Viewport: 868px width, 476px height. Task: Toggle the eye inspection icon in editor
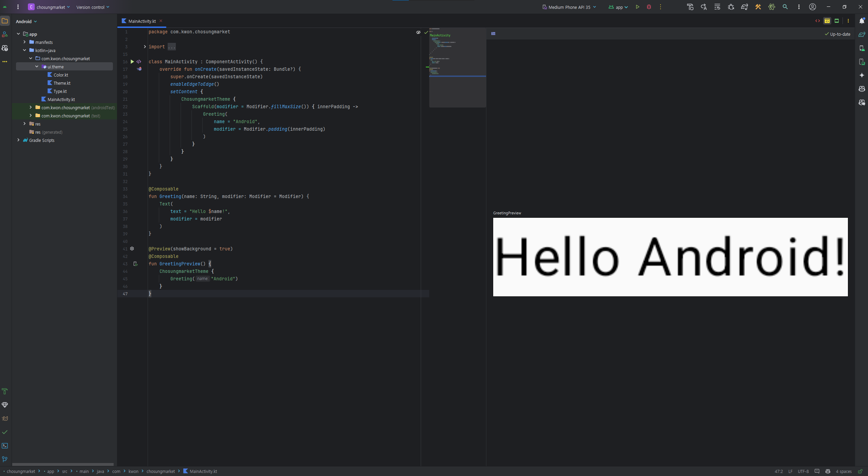click(x=418, y=32)
